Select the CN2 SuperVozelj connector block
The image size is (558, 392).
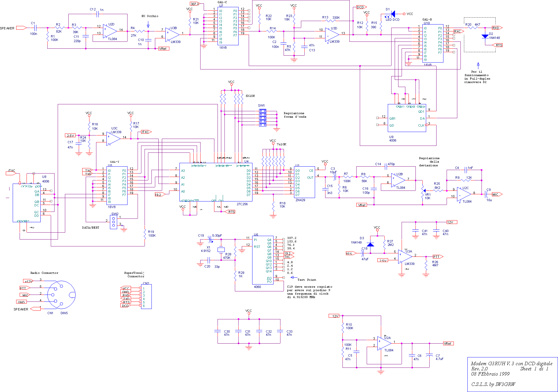click(146, 297)
